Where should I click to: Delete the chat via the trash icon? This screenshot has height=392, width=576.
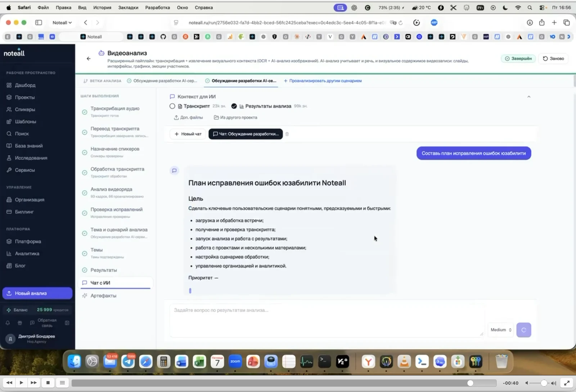pyautogui.click(x=287, y=134)
